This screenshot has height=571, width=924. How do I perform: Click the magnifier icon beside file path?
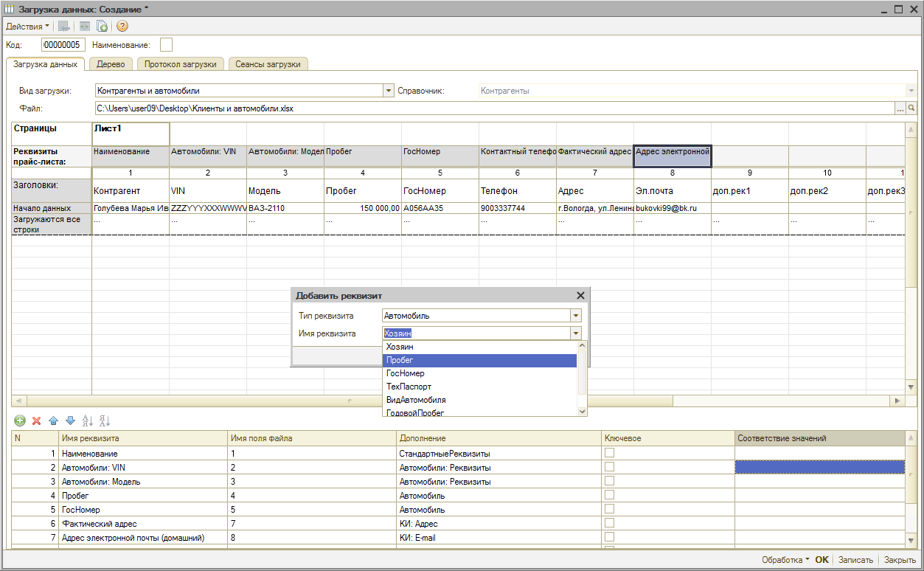(x=911, y=108)
